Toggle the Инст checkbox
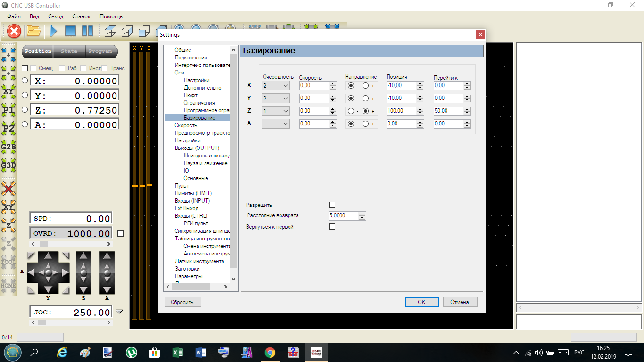The image size is (644, 362). pyautogui.click(x=83, y=68)
